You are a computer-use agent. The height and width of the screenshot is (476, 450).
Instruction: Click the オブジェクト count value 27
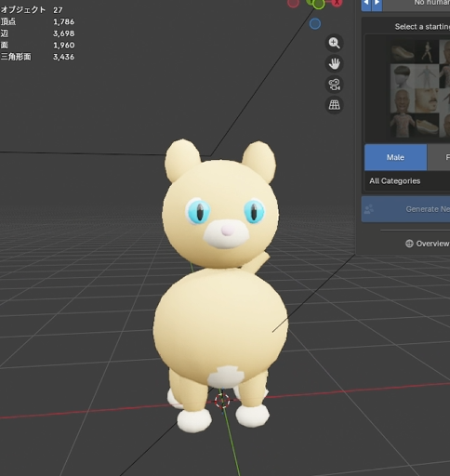[x=58, y=10]
